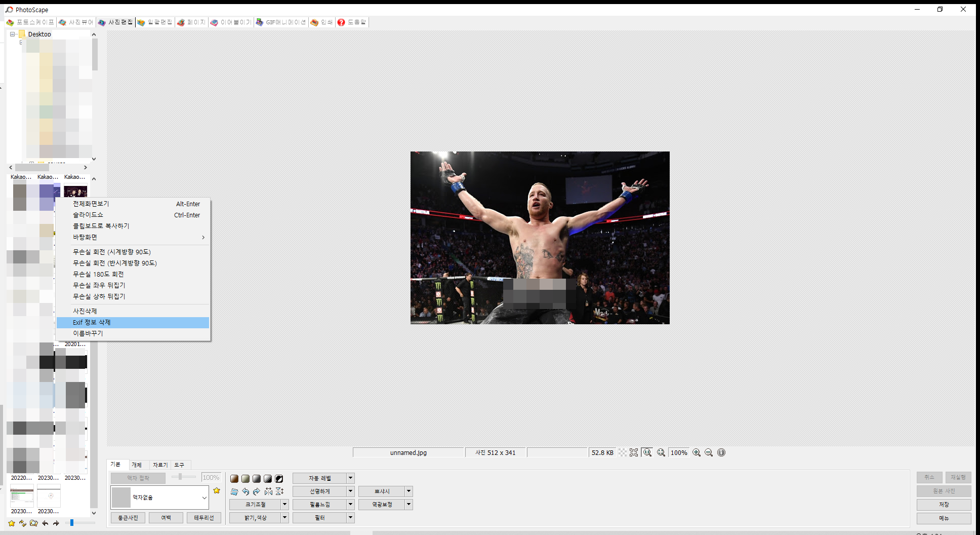Switch to the 자르기 crop tab

pyautogui.click(x=160, y=465)
